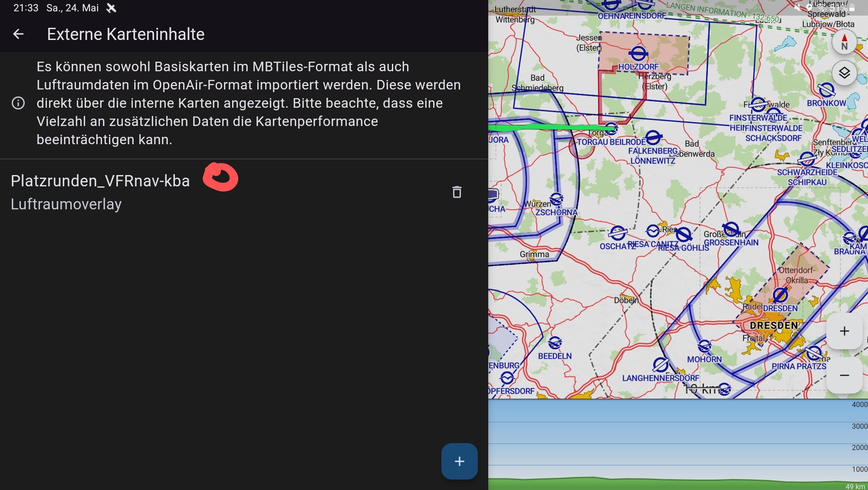The height and width of the screenshot is (490, 868).
Task: Tap the Torgau Beilrode red circle marker
Action: tap(582, 146)
